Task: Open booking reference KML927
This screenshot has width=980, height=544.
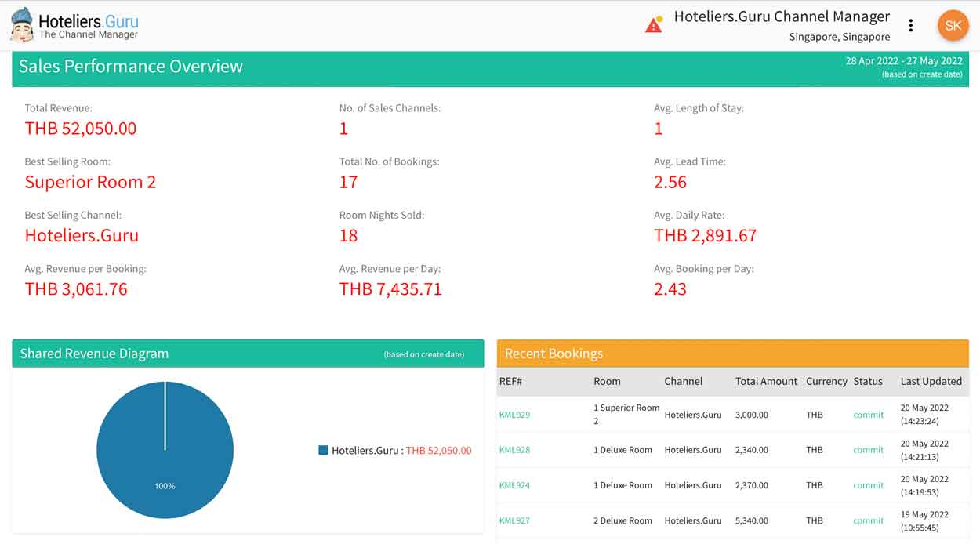Action: [x=514, y=520]
